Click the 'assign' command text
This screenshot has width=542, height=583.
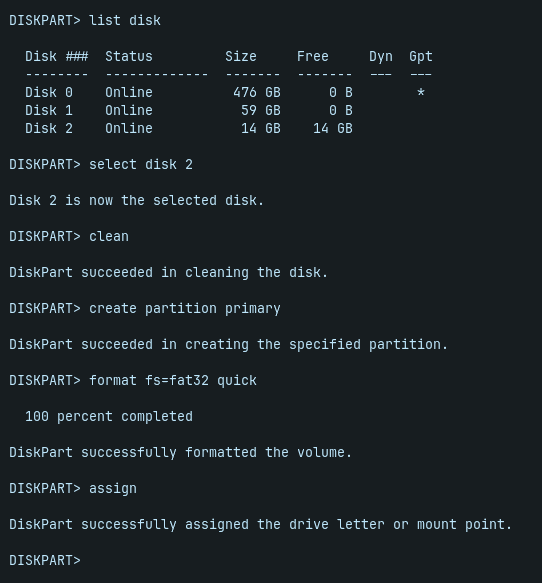(x=113, y=489)
